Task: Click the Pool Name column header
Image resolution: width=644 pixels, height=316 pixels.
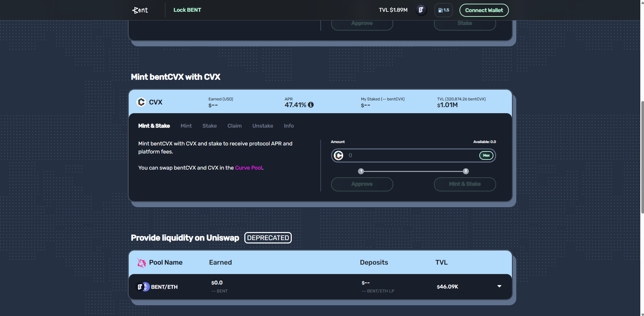Action: pyautogui.click(x=166, y=262)
